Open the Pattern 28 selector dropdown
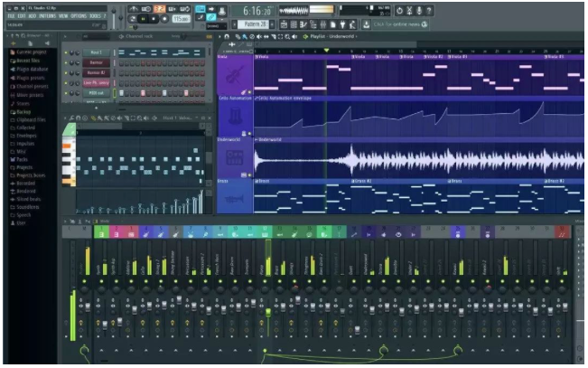This screenshot has width=588, height=368. [254, 24]
